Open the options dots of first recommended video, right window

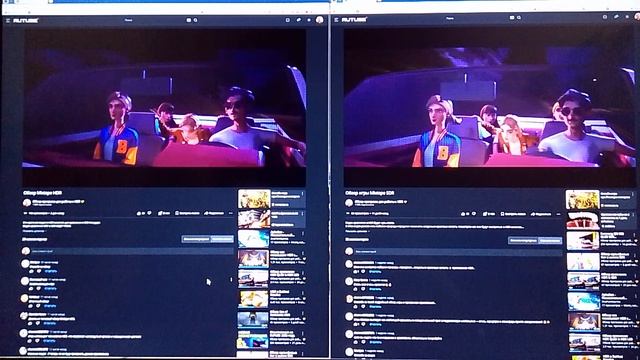[634, 194]
